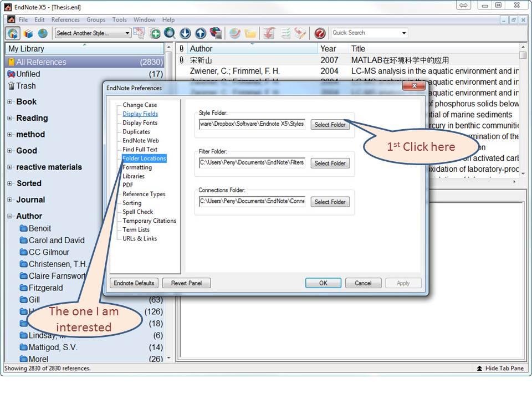Click the green New Reference icon

[x=155, y=33]
